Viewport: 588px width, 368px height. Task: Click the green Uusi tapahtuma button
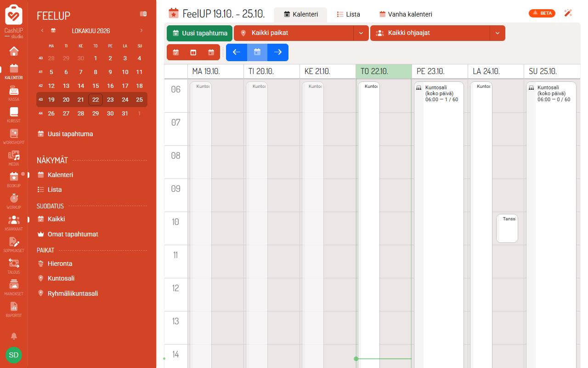click(199, 33)
